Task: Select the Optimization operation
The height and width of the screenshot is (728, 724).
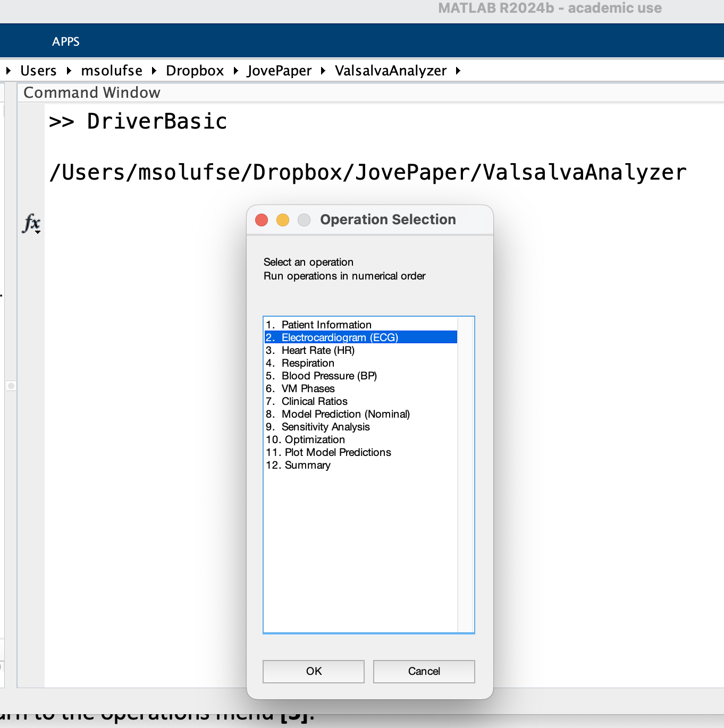Action: coord(314,439)
